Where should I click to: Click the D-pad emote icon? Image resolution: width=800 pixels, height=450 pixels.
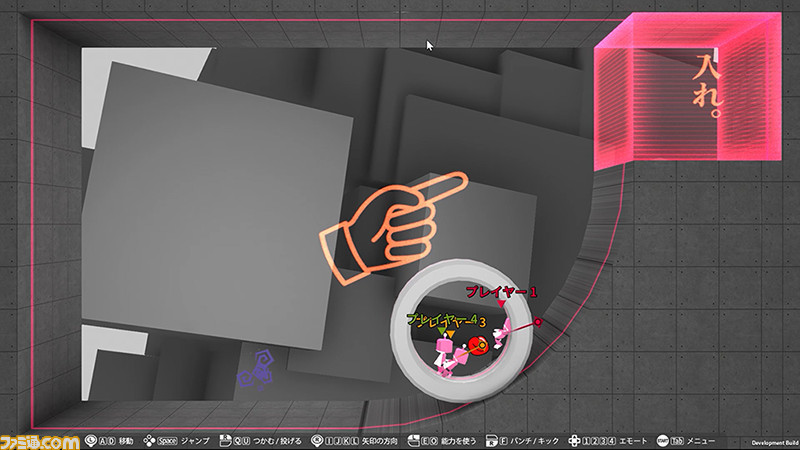click(574, 441)
